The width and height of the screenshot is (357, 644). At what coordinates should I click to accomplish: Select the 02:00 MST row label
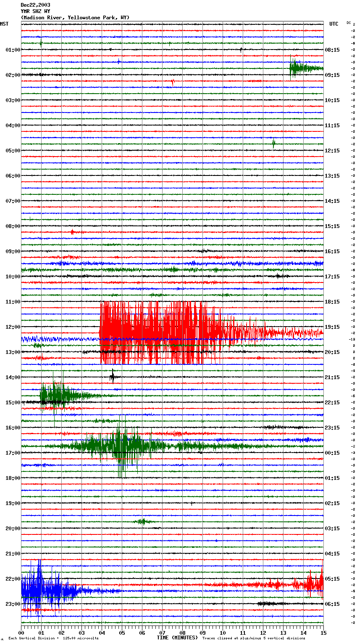tap(13, 75)
